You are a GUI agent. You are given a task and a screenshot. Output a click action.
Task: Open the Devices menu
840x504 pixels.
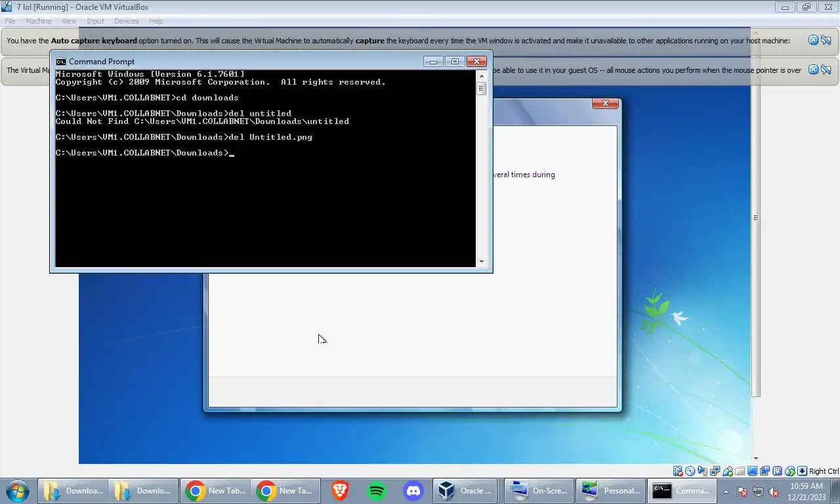[x=126, y=21]
